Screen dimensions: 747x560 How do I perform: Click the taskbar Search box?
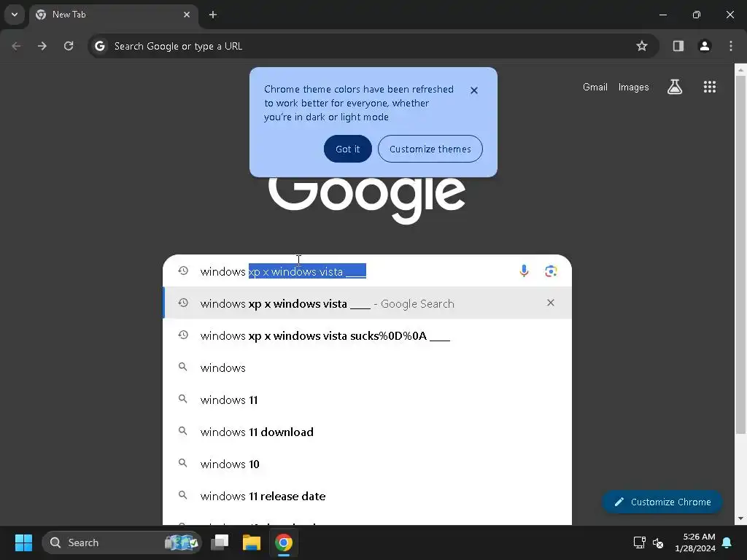(x=122, y=542)
